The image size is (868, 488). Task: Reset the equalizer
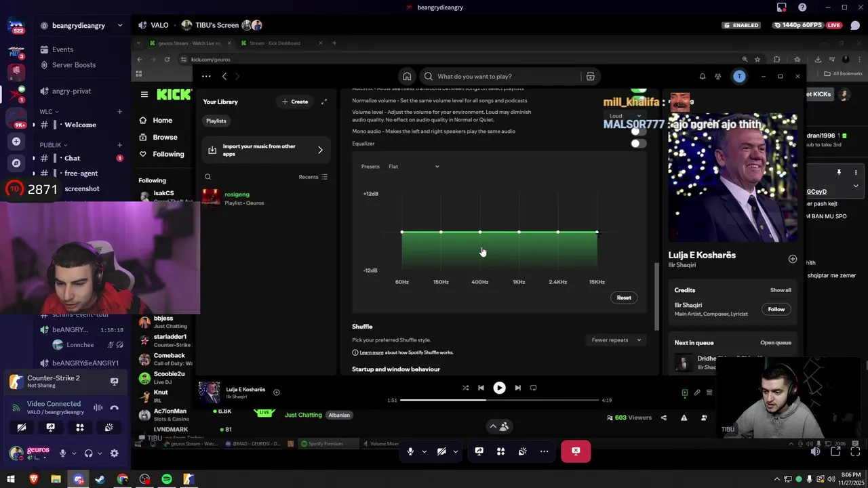(624, 298)
